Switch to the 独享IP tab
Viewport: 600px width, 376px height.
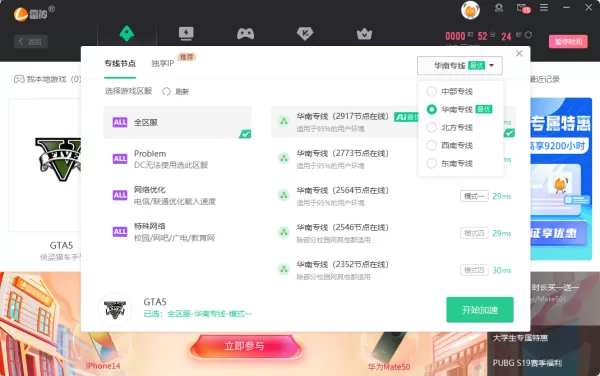point(163,63)
